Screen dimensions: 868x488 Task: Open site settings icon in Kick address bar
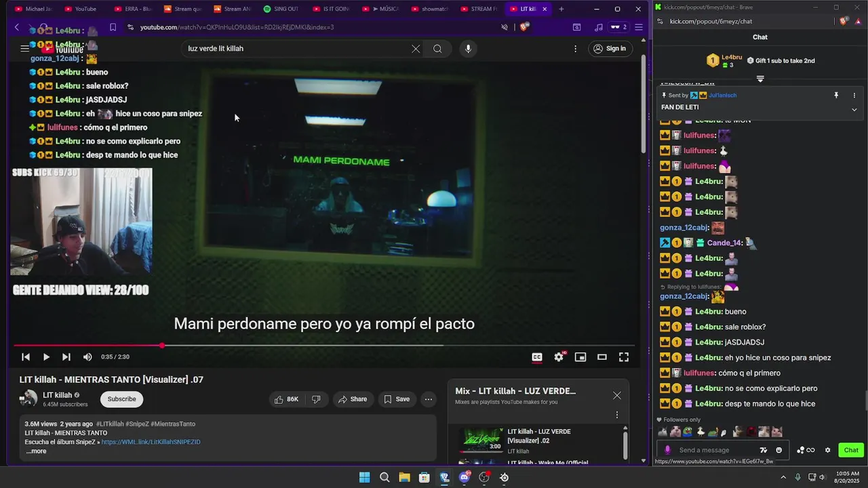click(x=660, y=21)
